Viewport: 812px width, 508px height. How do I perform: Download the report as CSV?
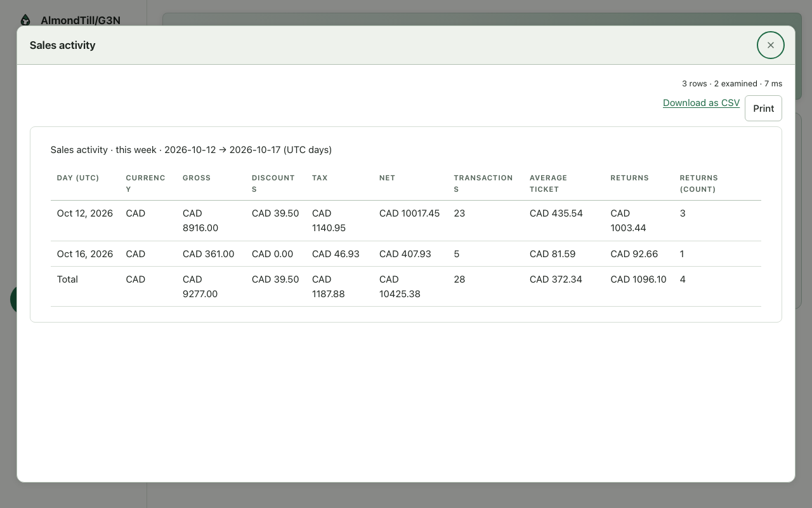701,103
